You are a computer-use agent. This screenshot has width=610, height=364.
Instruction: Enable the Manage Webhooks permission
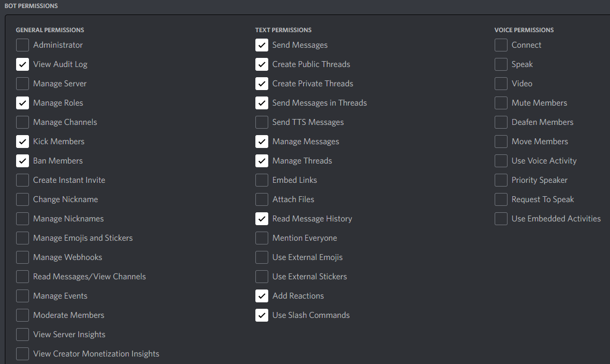[23, 257]
